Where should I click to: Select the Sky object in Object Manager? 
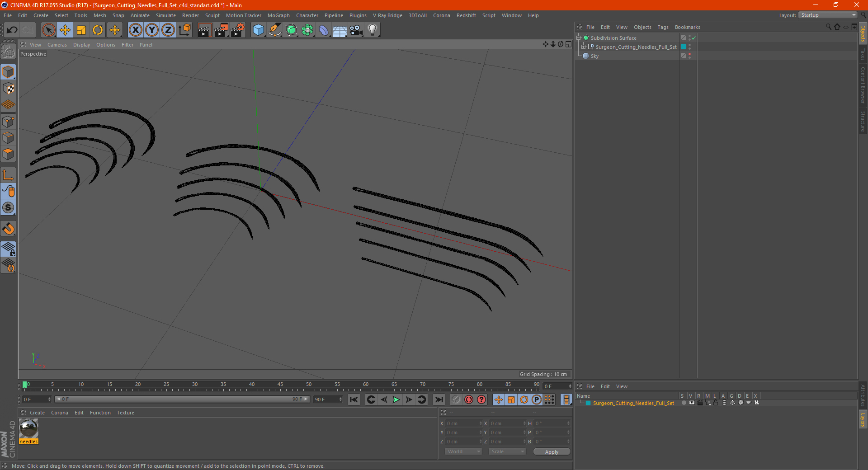[594, 56]
